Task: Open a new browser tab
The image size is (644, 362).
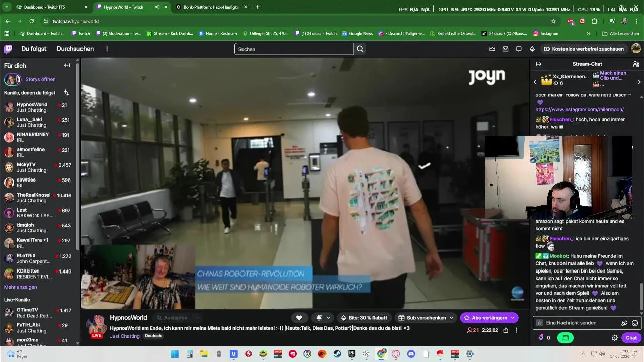Action: 258,7
